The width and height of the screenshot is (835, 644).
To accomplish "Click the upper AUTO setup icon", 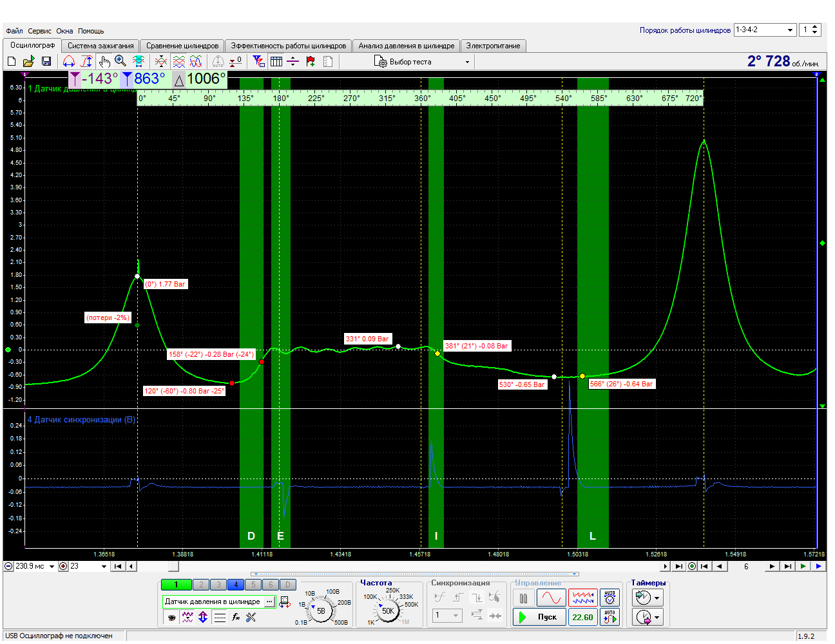I will 609,598.
